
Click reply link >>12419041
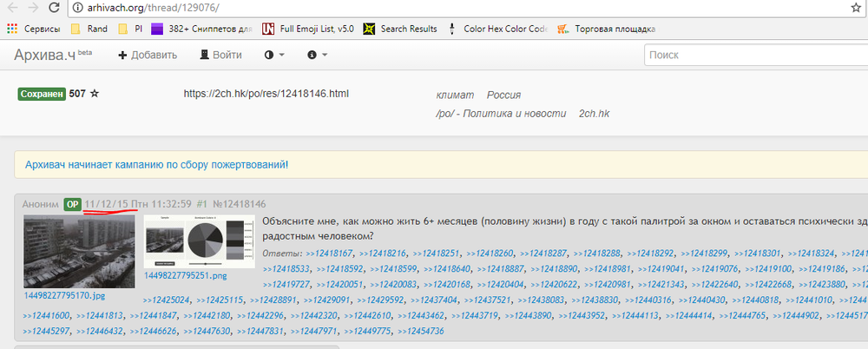(662, 269)
